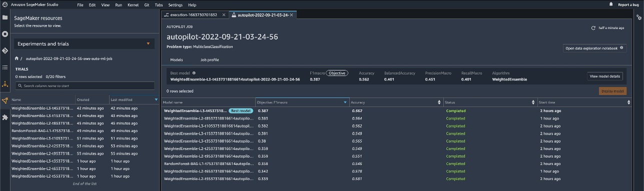
Task: Open right sidebar settings gears icon
Action: click(x=639, y=17)
